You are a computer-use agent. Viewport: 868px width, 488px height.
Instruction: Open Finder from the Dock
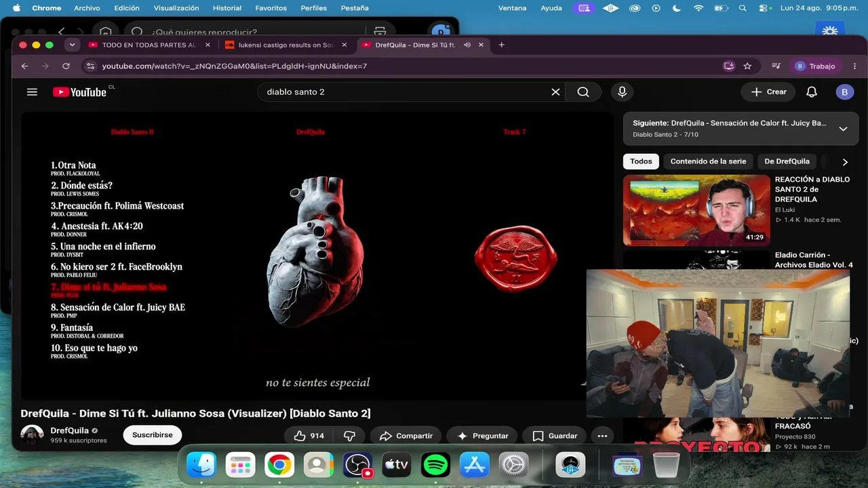coord(201,465)
